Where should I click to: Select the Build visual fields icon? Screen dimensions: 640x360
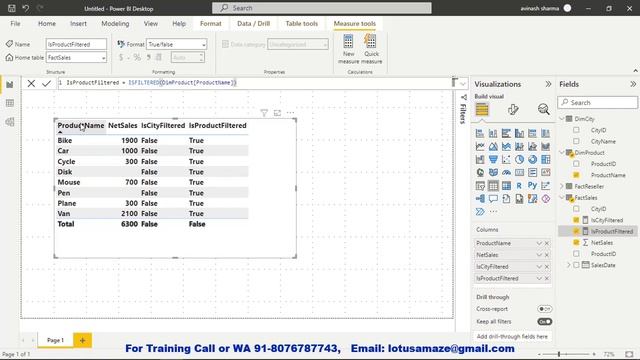pos(482,109)
